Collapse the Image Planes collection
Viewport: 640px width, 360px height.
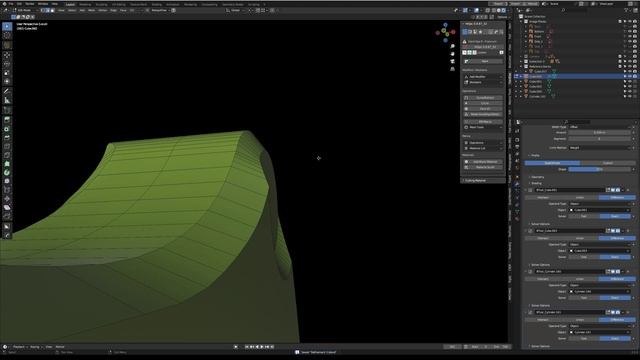pos(522,21)
